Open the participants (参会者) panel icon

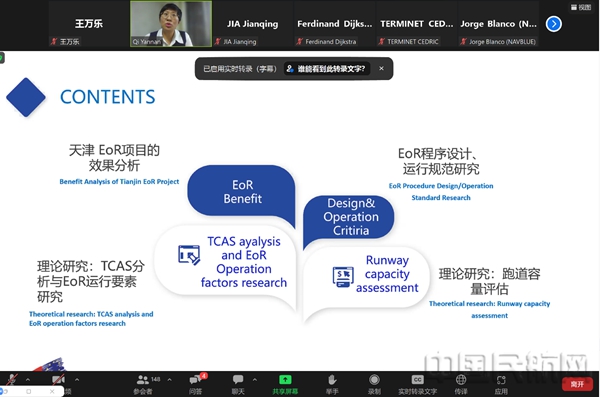pos(142,380)
